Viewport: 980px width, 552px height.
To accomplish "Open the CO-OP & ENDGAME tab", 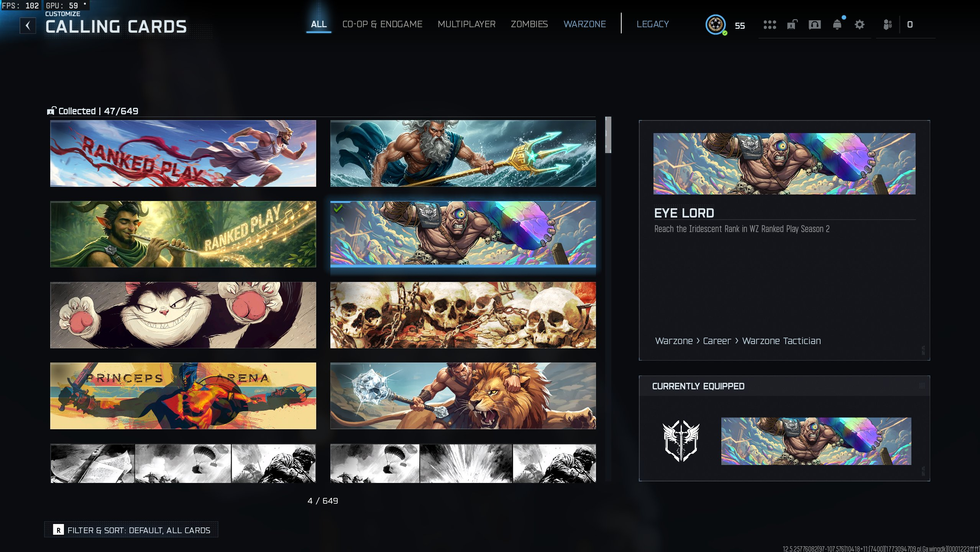I will pos(382,24).
